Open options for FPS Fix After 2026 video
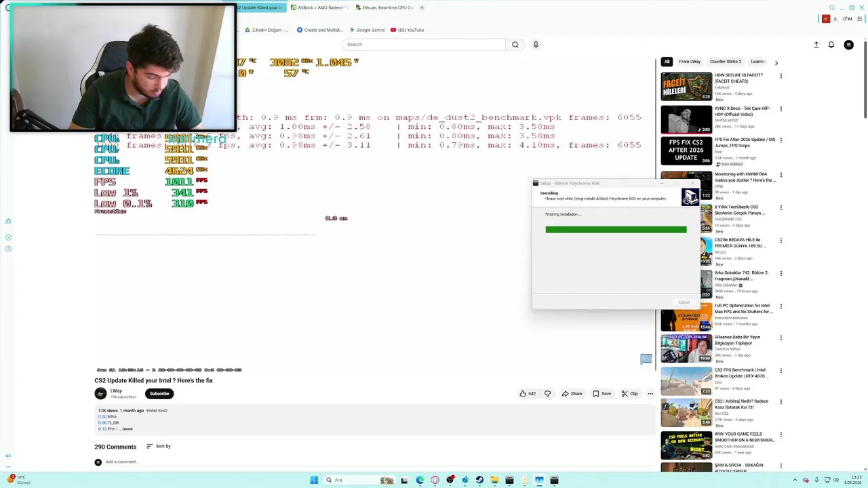868x488 pixels. point(781,142)
